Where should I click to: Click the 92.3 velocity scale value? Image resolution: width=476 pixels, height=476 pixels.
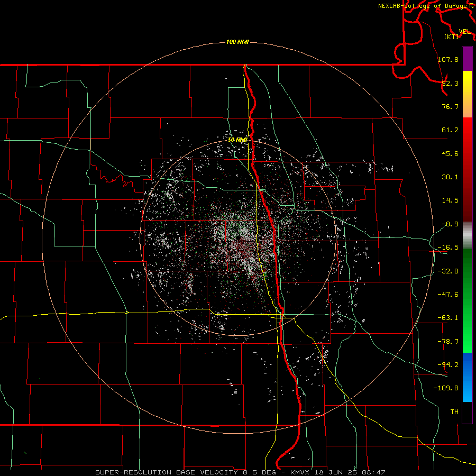click(450, 83)
